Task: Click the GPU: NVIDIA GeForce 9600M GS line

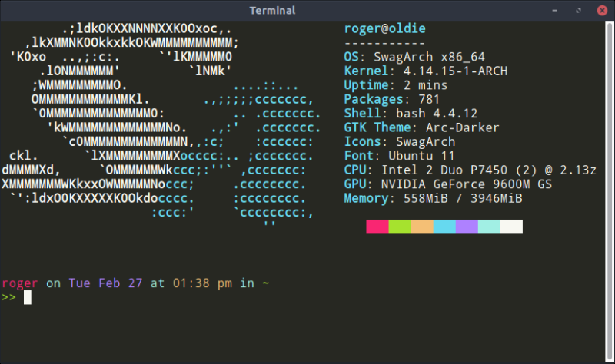Action: coord(448,184)
